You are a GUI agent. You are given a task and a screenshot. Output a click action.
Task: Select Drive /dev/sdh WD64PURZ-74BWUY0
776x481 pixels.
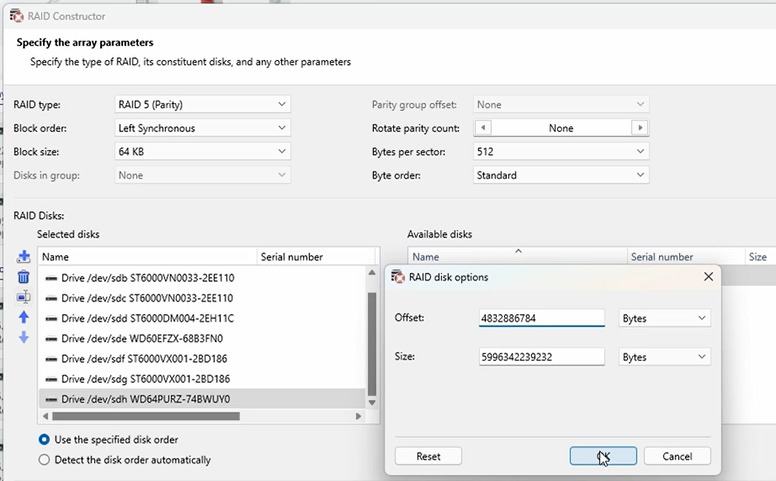pyautogui.click(x=202, y=399)
